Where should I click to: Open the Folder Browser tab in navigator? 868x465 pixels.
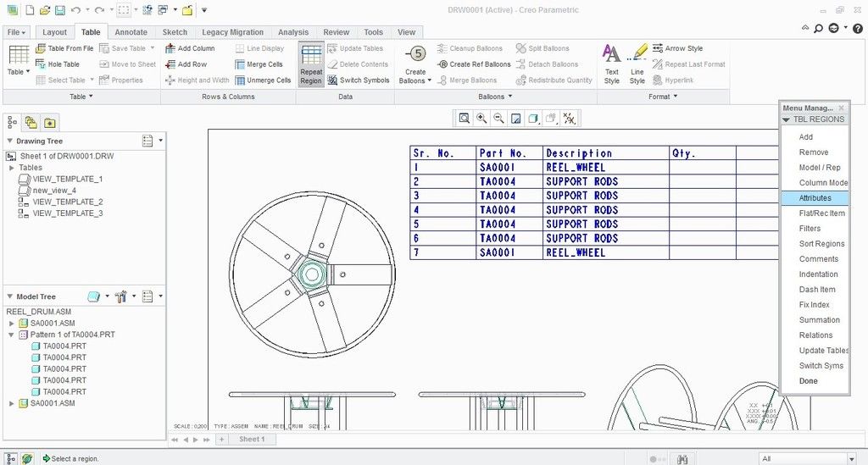point(31,123)
